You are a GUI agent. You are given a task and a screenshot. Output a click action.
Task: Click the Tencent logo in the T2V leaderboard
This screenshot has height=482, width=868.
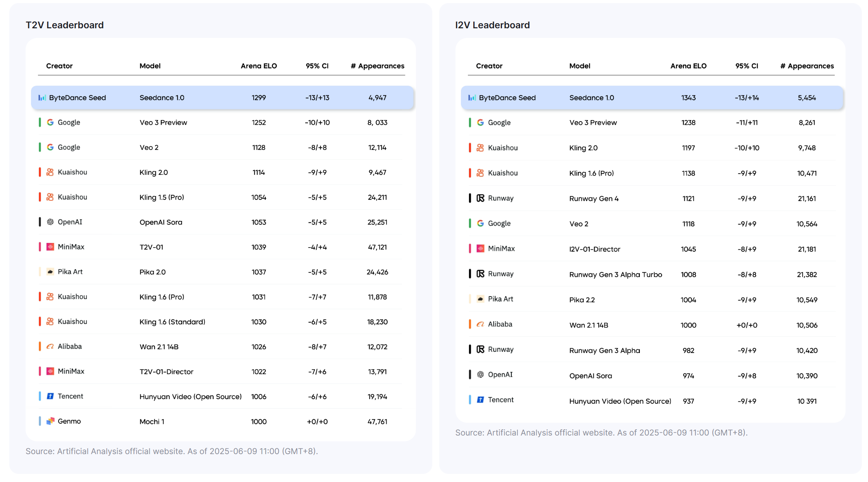(x=50, y=396)
